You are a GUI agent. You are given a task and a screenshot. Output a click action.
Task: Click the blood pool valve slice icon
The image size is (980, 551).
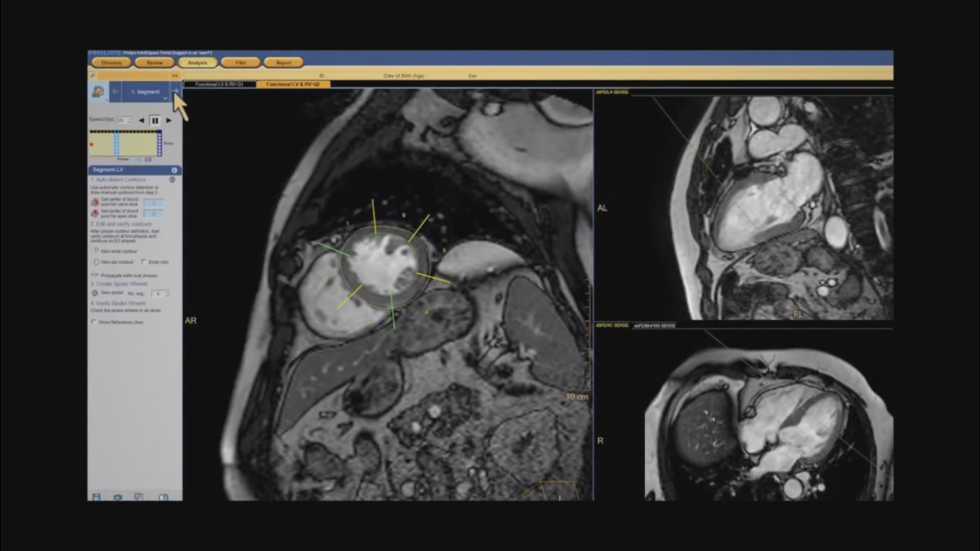coord(95,202)
